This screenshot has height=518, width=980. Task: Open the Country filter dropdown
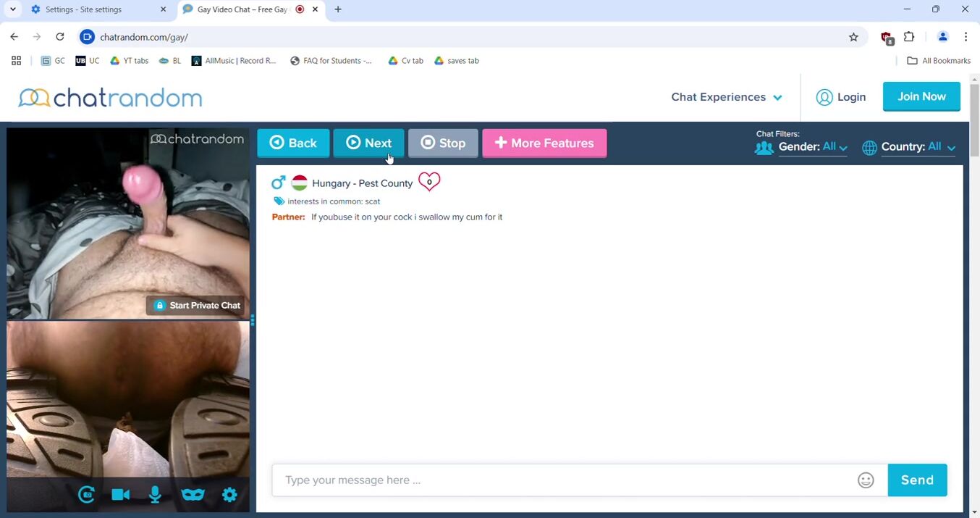pos(917,147)
